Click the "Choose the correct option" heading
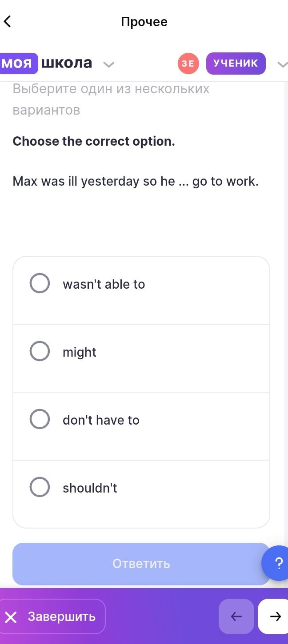Viewport: 288px width, 644px height. point(94,141)
